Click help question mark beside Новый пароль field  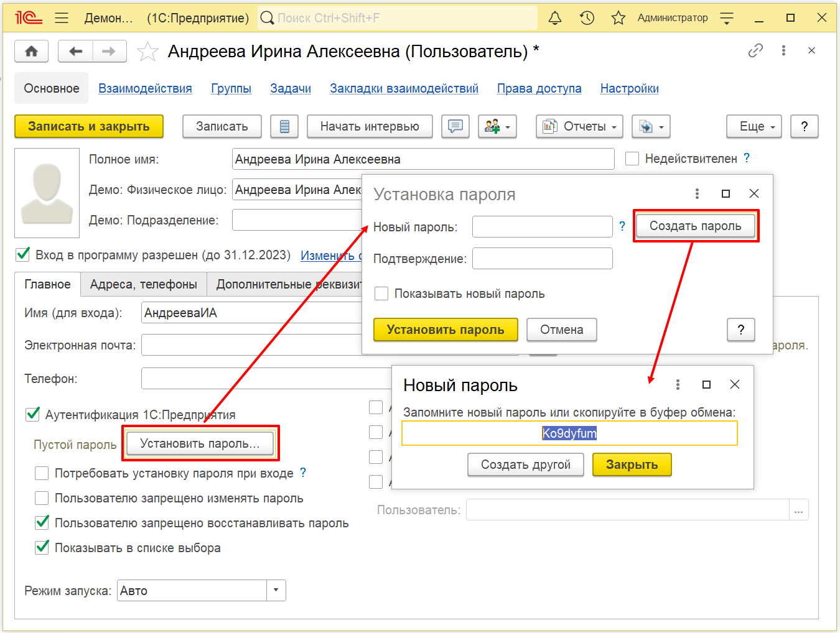point(622,226)
